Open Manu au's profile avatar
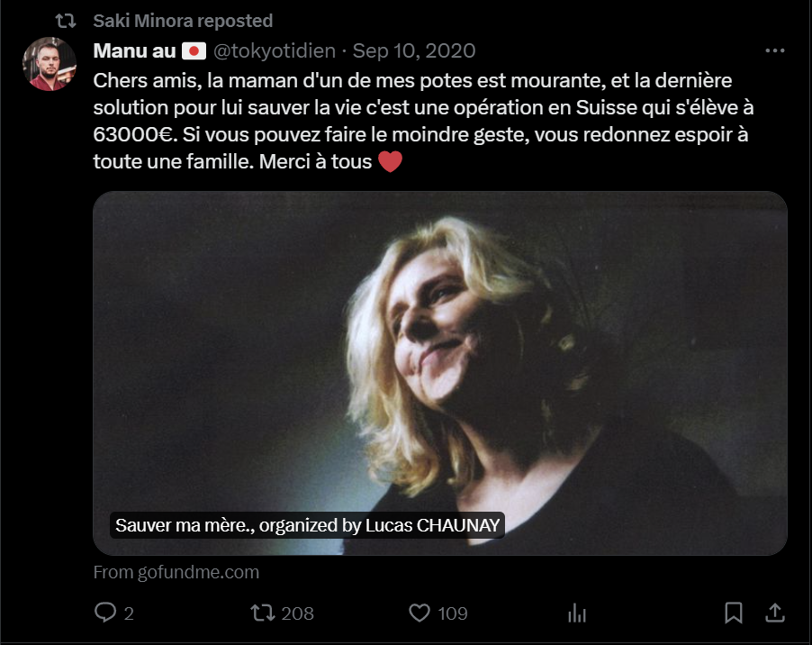This screenshot has width=812, height=645. point(49,64)
